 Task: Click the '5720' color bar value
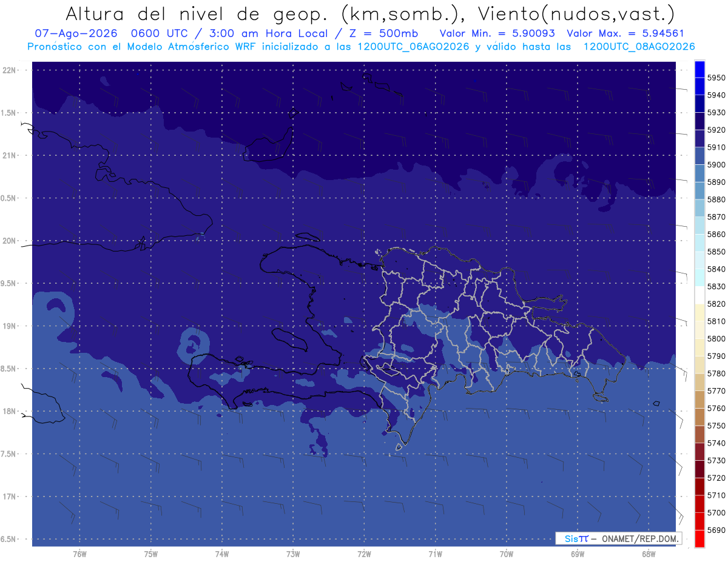point(716,478)
